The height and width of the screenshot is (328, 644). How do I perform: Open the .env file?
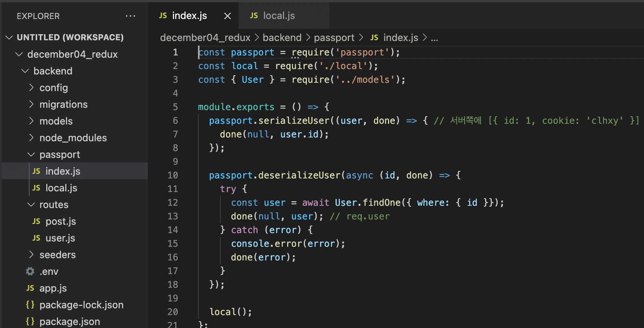[x=49, y=271]
